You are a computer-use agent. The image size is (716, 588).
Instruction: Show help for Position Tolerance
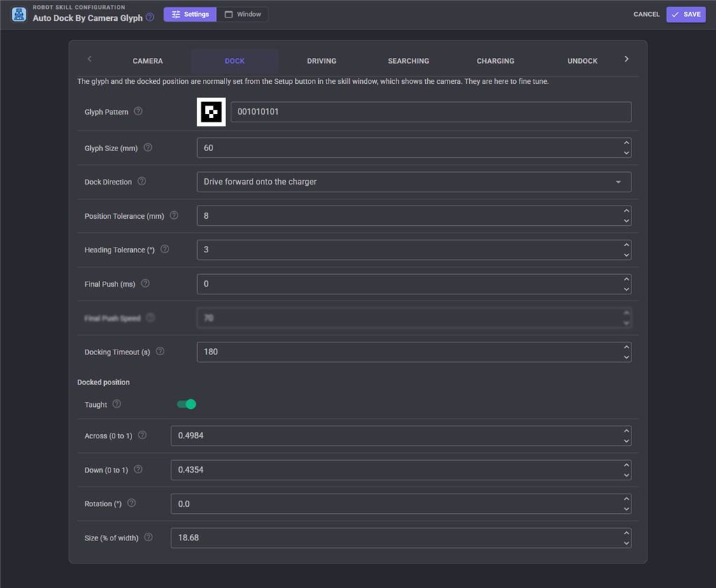(174, 215)
